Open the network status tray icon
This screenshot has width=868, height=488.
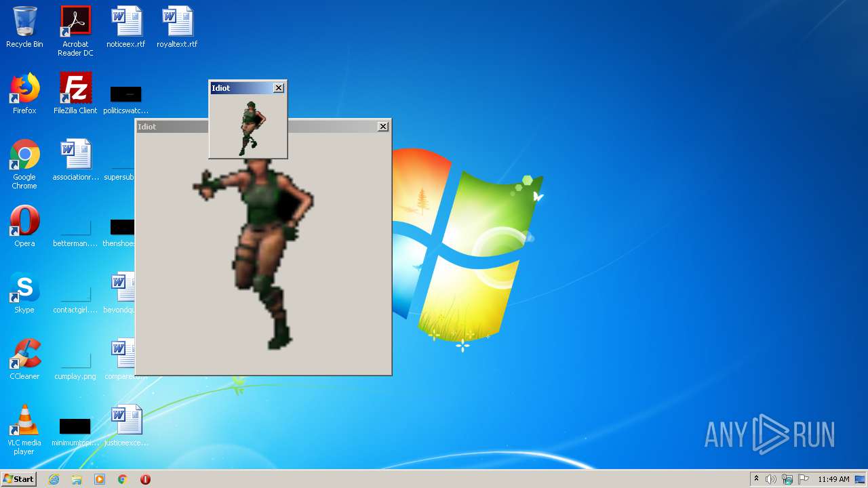point(787,479)
